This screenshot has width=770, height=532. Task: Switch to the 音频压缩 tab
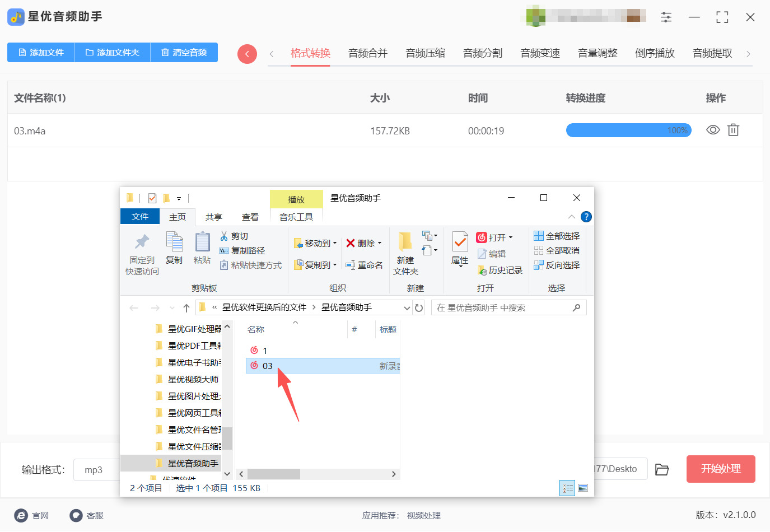426,53
